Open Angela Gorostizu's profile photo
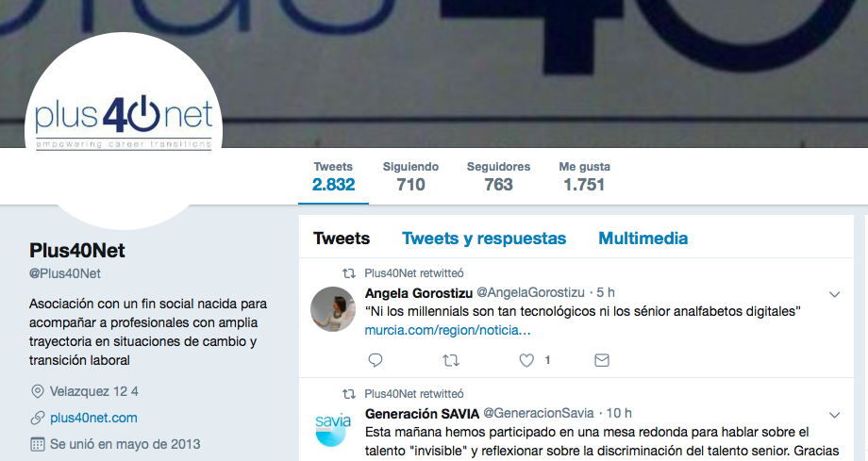868x461 pixels. 333,309
